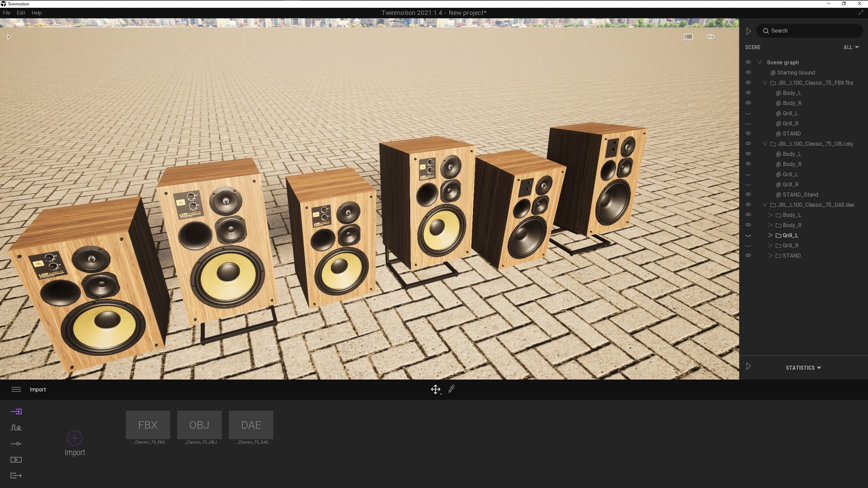Hide the Starting Ground object
The height and width of the screenshot is (488, 868).
pos(748,73)
